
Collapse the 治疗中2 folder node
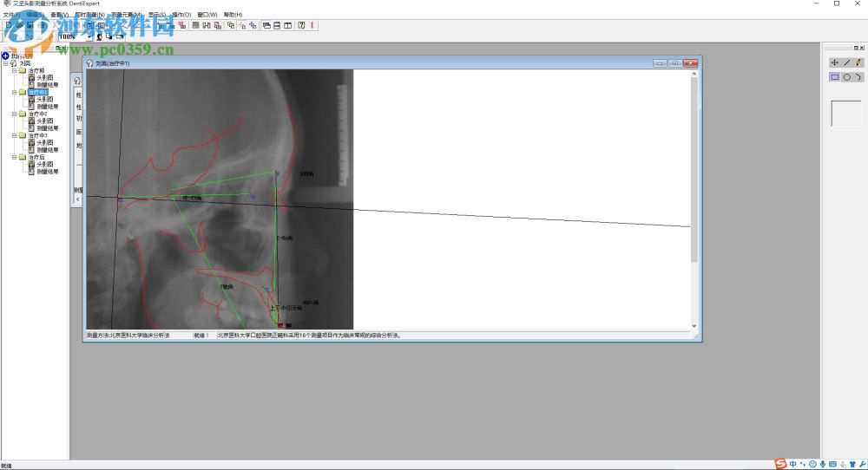15,114
